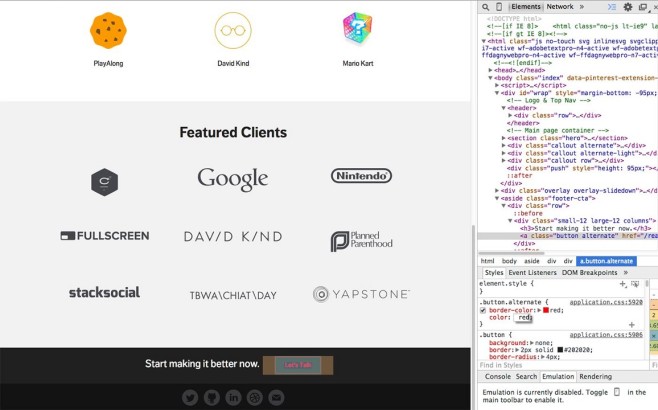Click the Nintendo client logo
The image size is (658, 410).
click(x=361, y=176)
